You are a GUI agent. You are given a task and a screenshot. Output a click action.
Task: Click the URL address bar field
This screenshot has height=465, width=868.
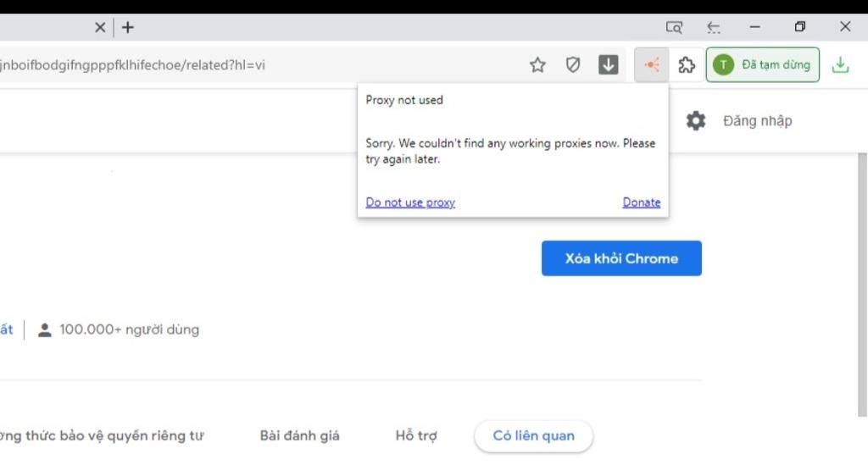254,64
